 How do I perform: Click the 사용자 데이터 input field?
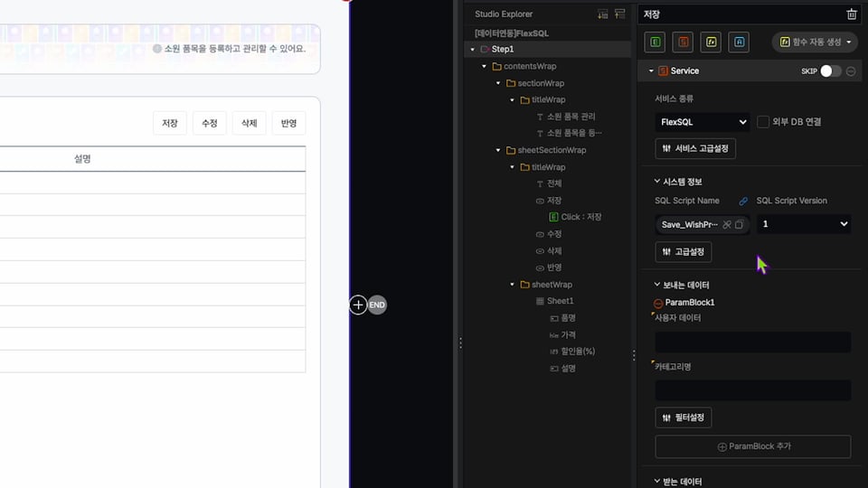[753, 342]
